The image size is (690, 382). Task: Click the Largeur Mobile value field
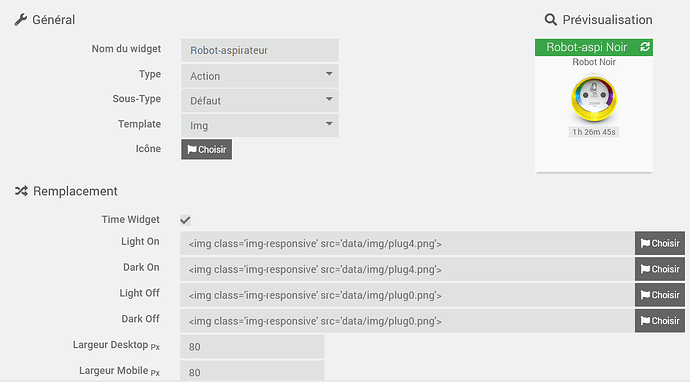pos(252,371)
